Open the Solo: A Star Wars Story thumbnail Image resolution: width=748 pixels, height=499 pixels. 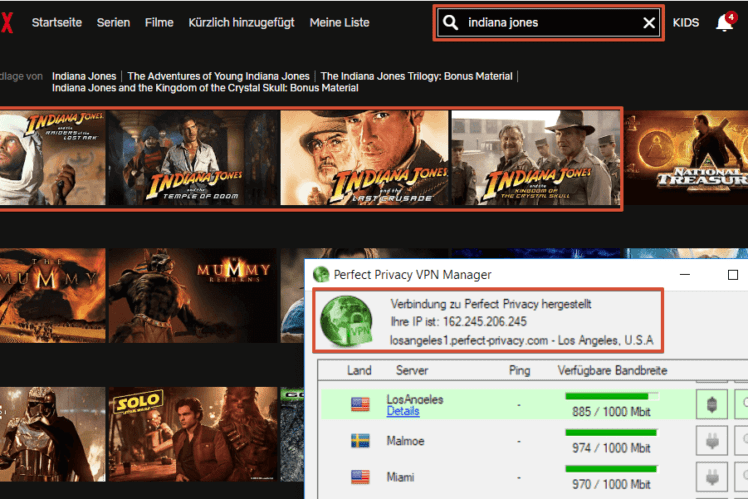click(x=193, y=434)
